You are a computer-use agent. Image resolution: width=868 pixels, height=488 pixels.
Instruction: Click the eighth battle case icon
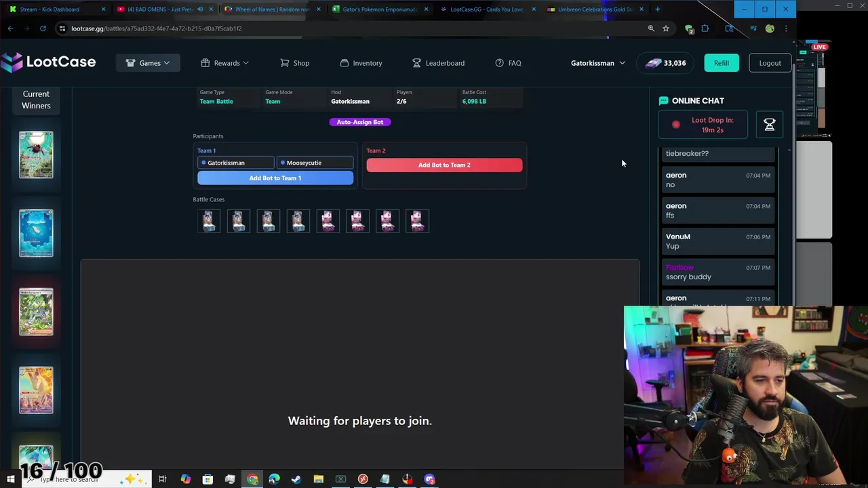(417, 221)
